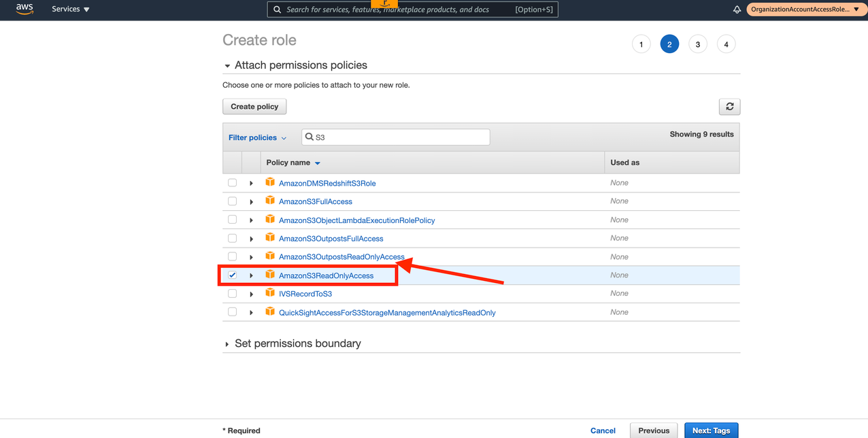Click Next: Tags button
Screen dimensions: 868x438
point(711,431)
